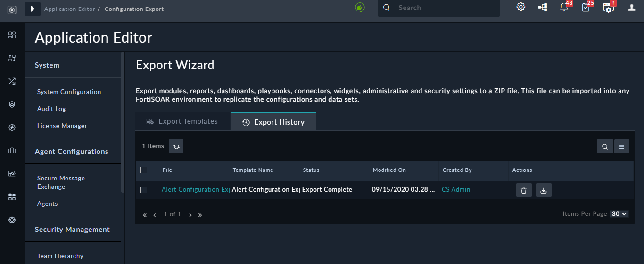This screenshot has height=264, width=644.
Task: Open the Items Per Page dropdown
Action: (x=619, y=214)
